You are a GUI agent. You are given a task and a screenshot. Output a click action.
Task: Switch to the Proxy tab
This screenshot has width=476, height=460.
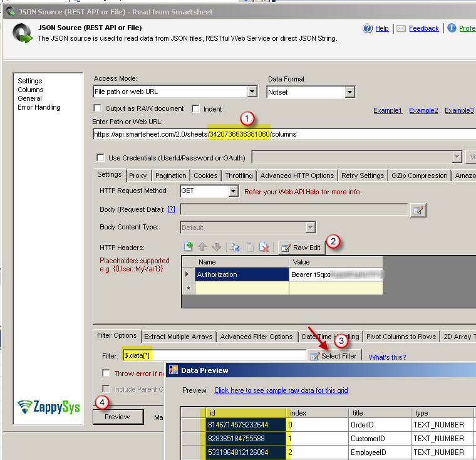pyautogui.click(x=138, y=175)
